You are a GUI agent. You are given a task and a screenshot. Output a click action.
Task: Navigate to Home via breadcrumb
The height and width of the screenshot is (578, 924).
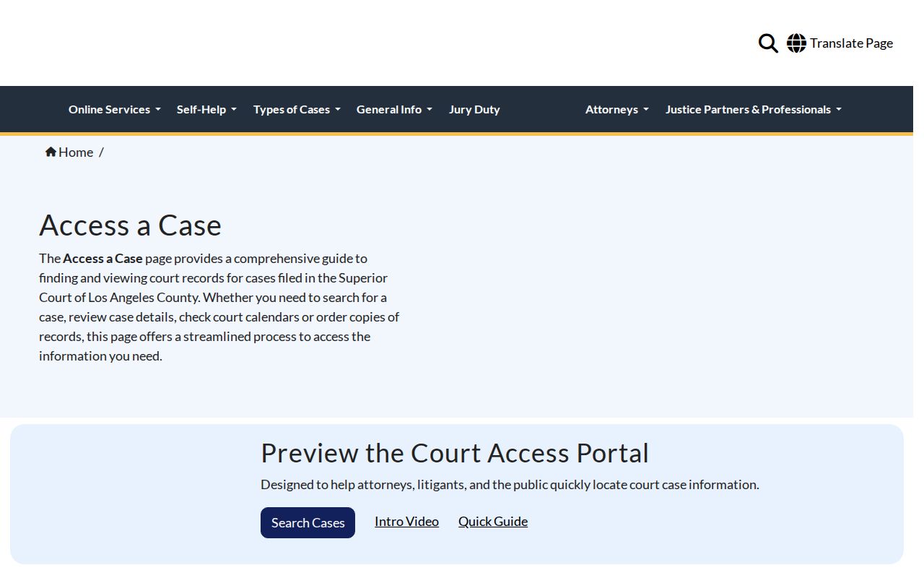click(x=76, y=152)
